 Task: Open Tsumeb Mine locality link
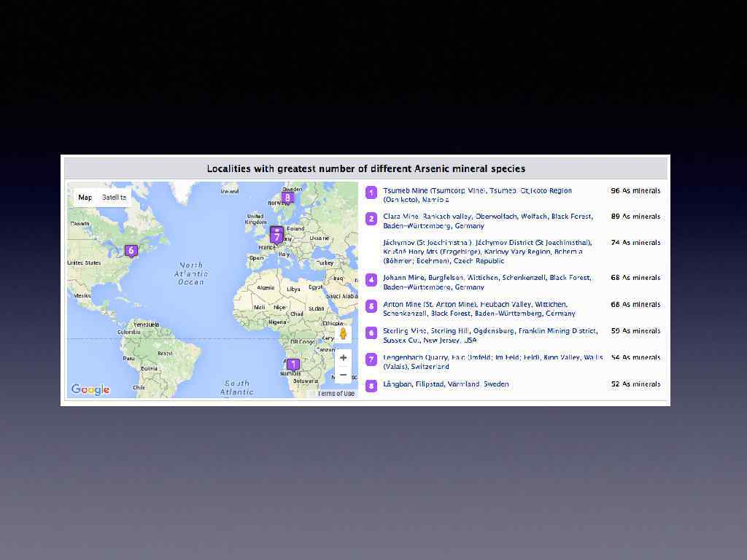(x=477, y=195)
